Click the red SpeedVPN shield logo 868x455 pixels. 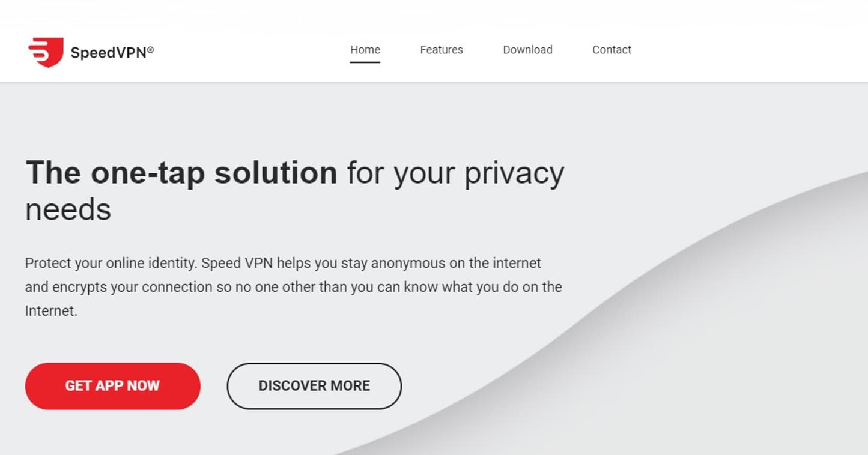(46, 52)
